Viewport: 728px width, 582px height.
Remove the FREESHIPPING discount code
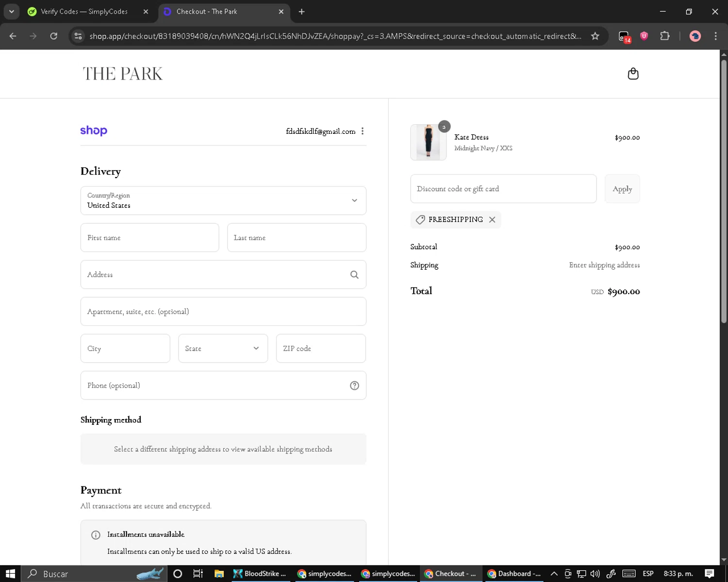click(x=492, y=220)
